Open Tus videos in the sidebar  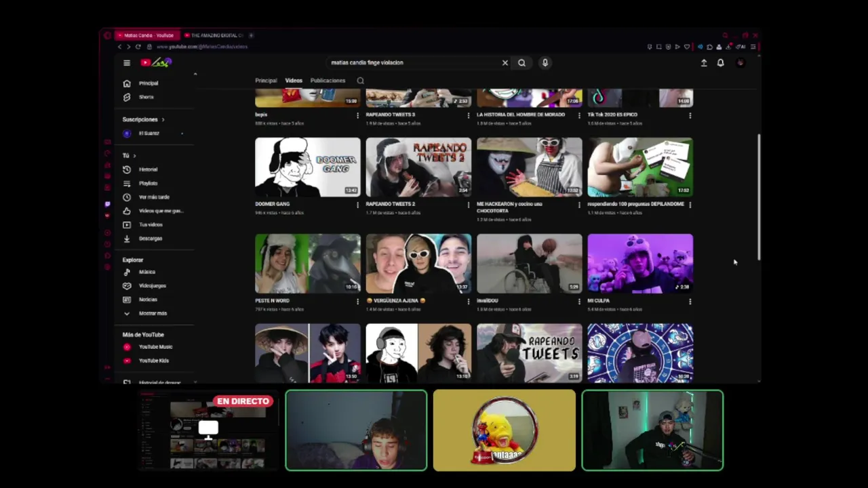[151, 224]
